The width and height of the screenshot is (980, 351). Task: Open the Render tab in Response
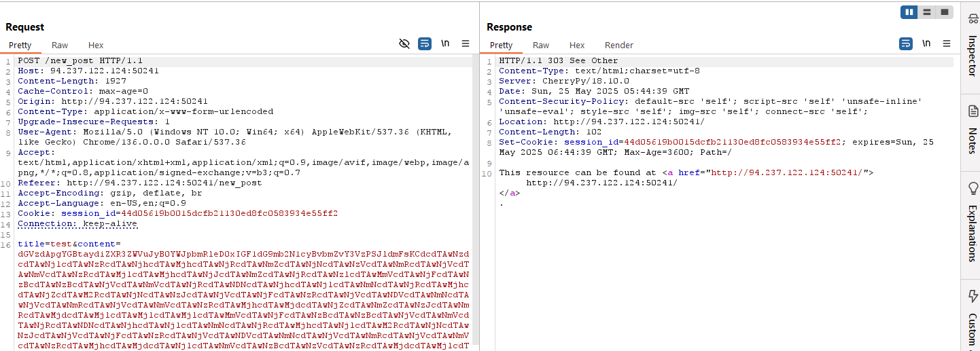(x=618, y=45)
